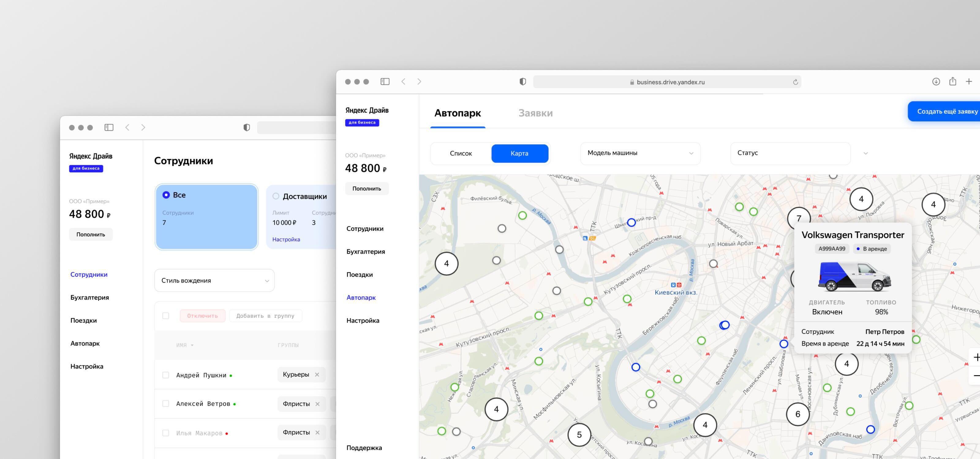Open Поддержка in front window sidebar
980x459 pixels.
[364, 448]
